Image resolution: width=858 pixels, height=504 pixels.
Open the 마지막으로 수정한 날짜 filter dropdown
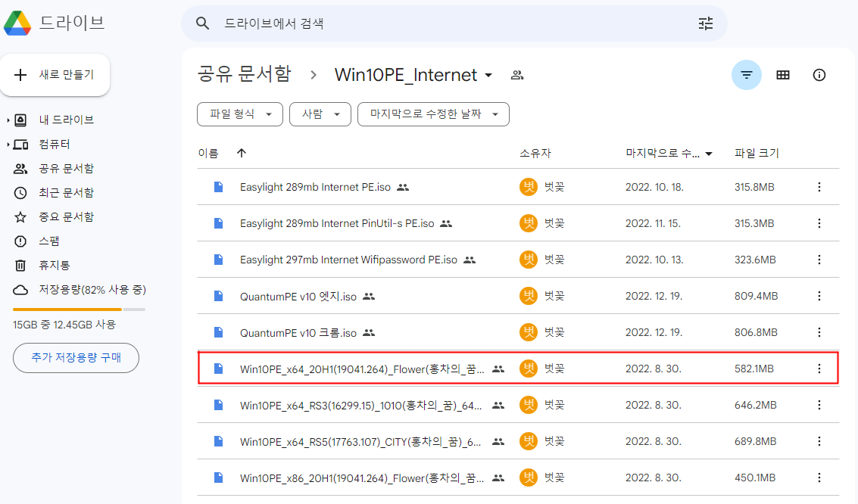(433, 114)
